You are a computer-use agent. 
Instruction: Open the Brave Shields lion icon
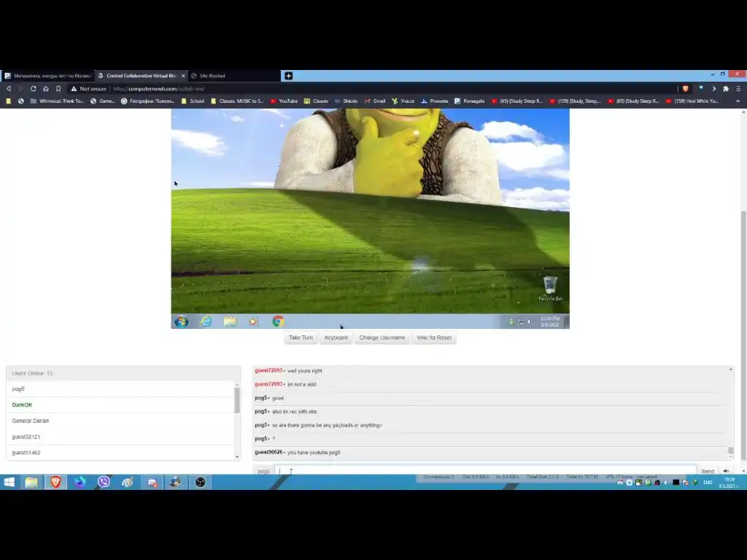point(685,88)
